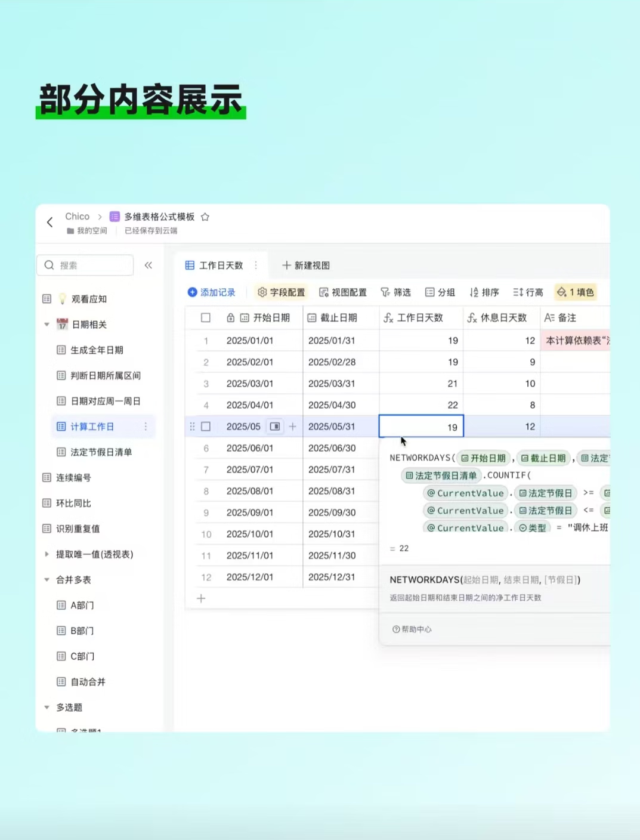The image size is (640, 840).
Task: Adjust 行高 row height
Action: pos(528,292)
